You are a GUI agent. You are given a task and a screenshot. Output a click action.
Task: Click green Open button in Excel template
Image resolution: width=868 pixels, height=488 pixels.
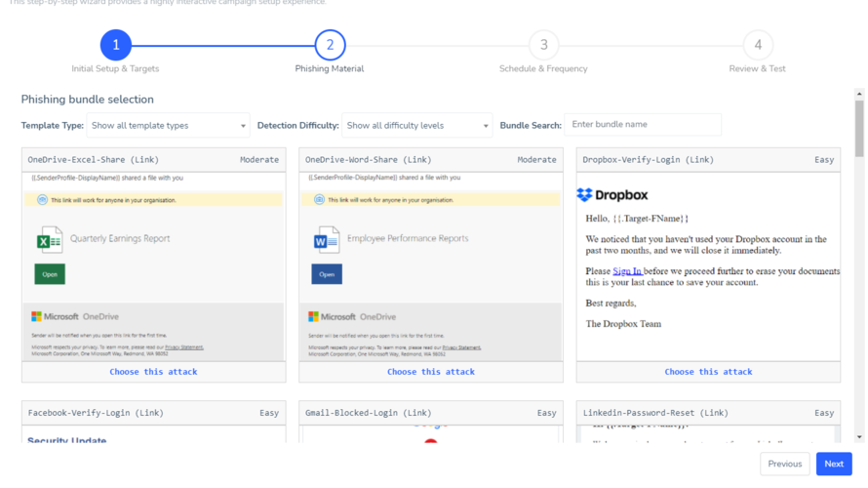tap(50, 274)
